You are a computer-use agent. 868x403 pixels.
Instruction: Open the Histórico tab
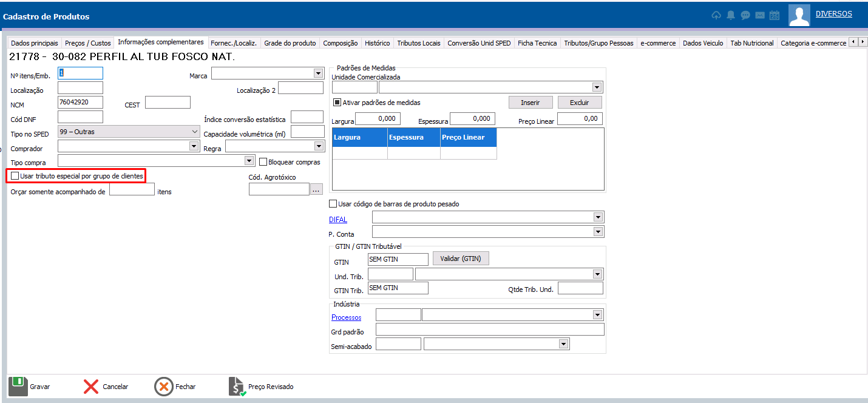coord(378,43)
